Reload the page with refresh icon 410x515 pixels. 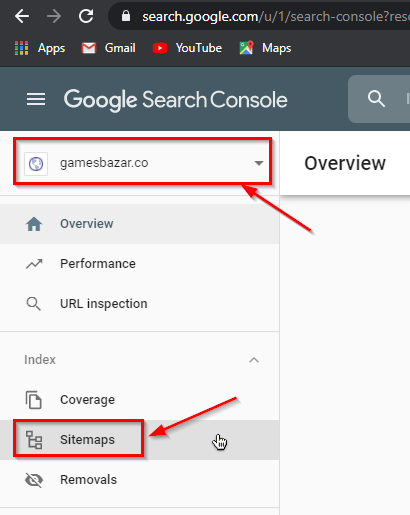[86, 16]
